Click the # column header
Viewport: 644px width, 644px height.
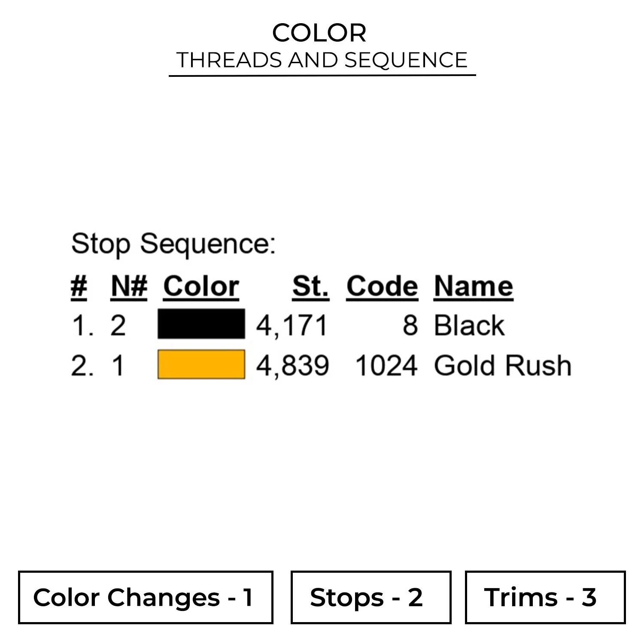point(79,286)
